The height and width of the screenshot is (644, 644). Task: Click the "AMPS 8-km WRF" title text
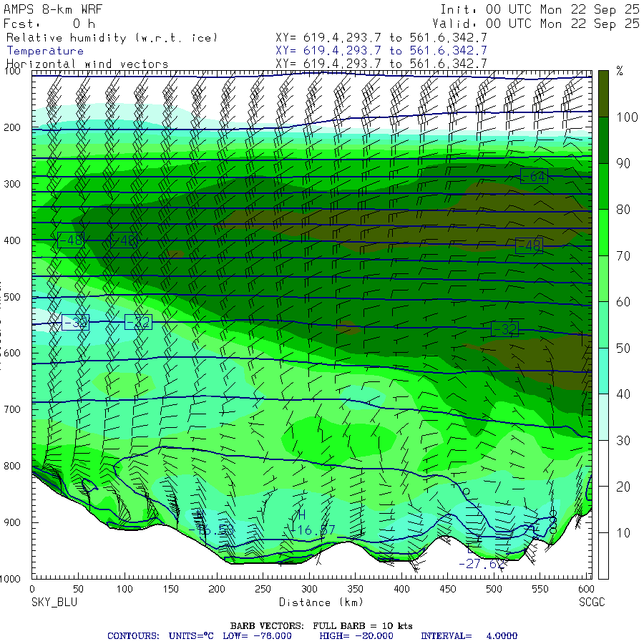point(52,9)
